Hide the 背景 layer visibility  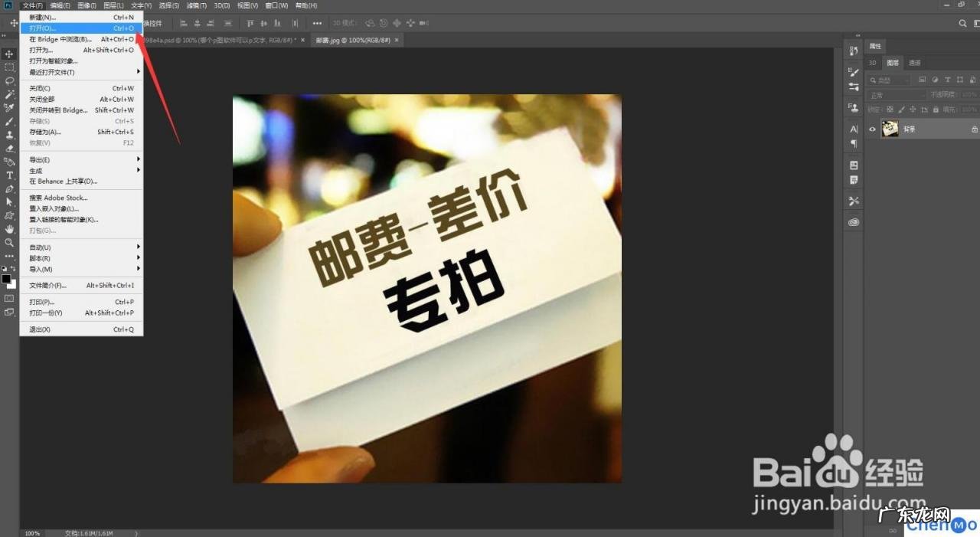click(872, 129)
